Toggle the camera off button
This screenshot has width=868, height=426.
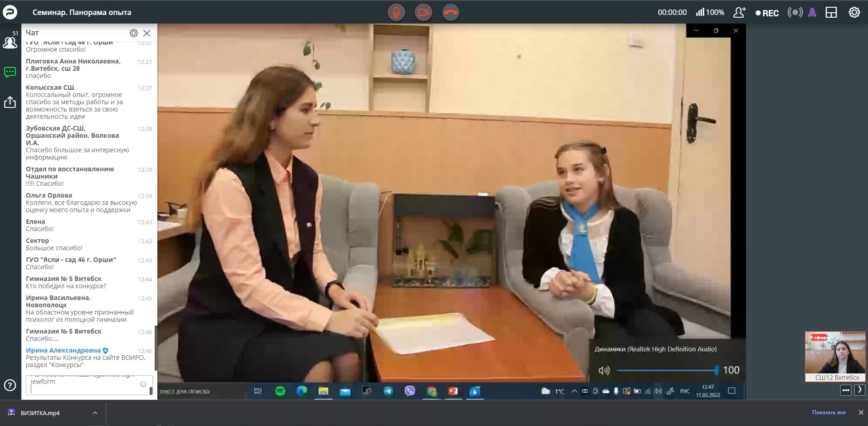[424, 12]
